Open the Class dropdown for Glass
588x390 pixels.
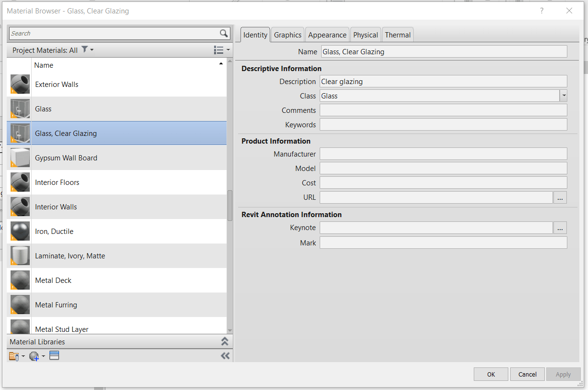point(564,96)
